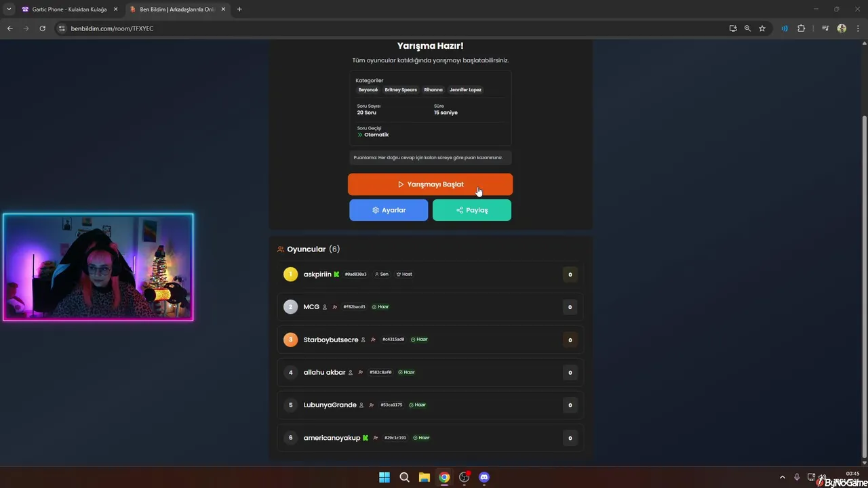This screenshot has height=488, width=868.
Task: Click the Host badge in askpiriin's row
Action: (x=404, y=274)
